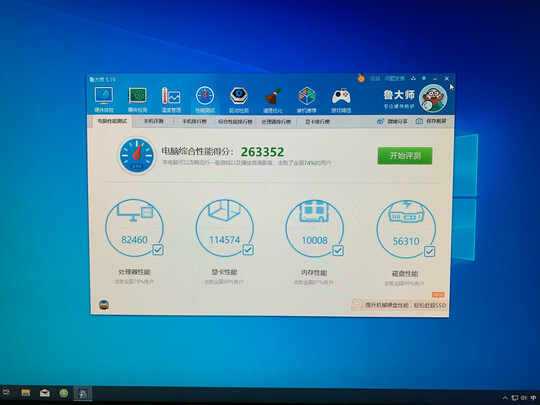Click the 问题反馈 feedback link
The image size is (540, 405).
(394, 79)
